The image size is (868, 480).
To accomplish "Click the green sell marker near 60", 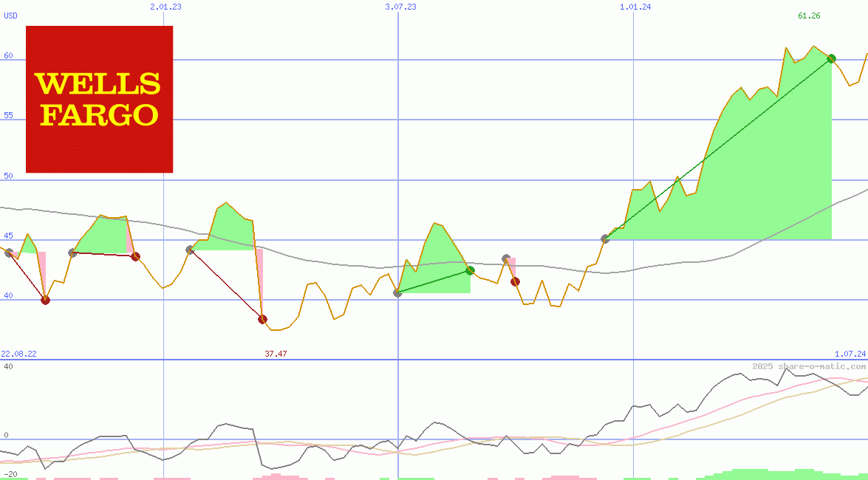I will coord(831,58).
